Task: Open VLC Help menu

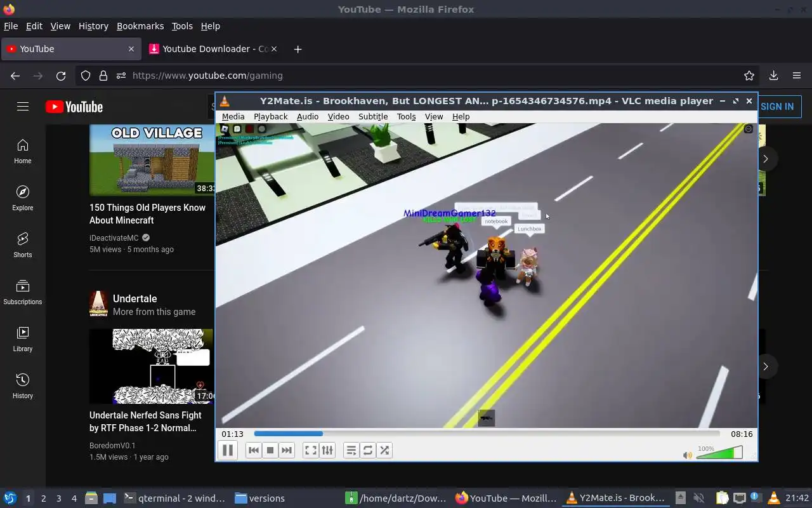Action: tap(461, 116)
